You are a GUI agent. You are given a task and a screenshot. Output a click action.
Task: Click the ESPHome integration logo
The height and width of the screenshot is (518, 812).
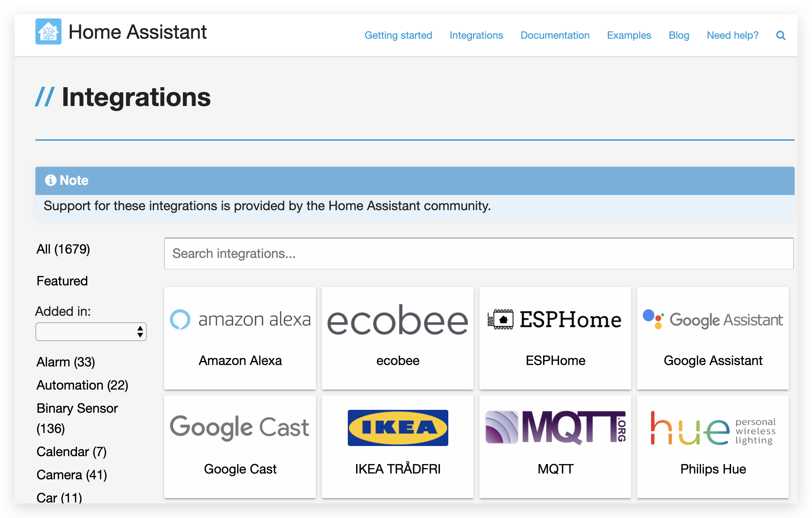pyautogui.click(x=555, y=319)
